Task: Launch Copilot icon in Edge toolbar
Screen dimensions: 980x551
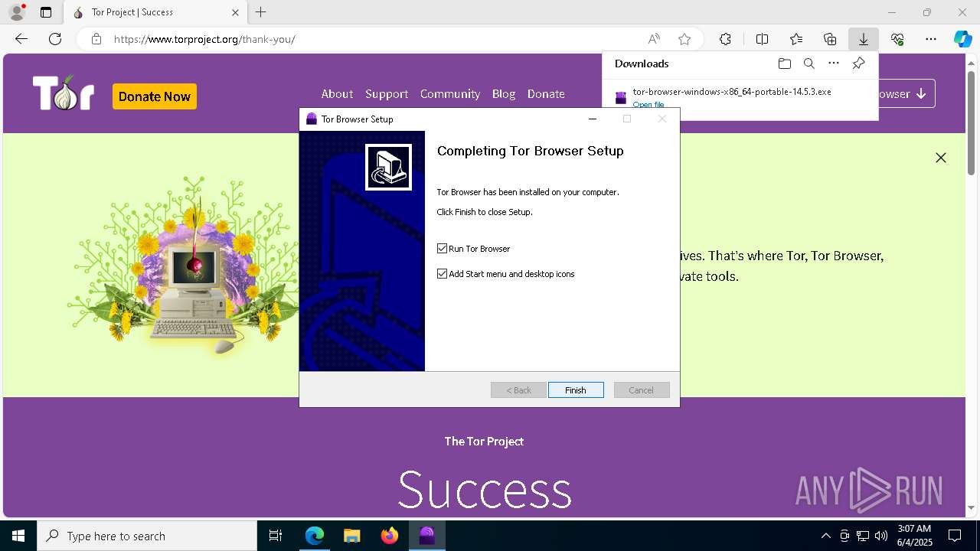Action: (x=963, y=39)
